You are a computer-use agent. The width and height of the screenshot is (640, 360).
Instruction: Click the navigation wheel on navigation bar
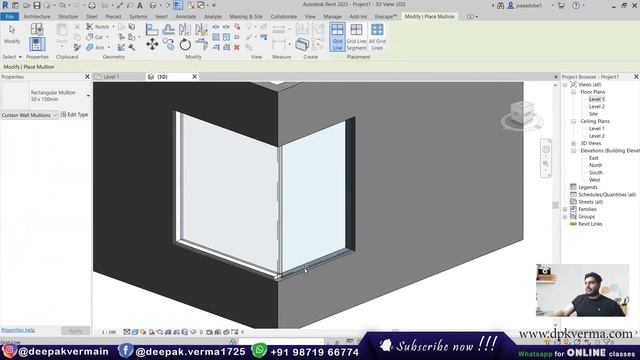[x=546, y=149]
